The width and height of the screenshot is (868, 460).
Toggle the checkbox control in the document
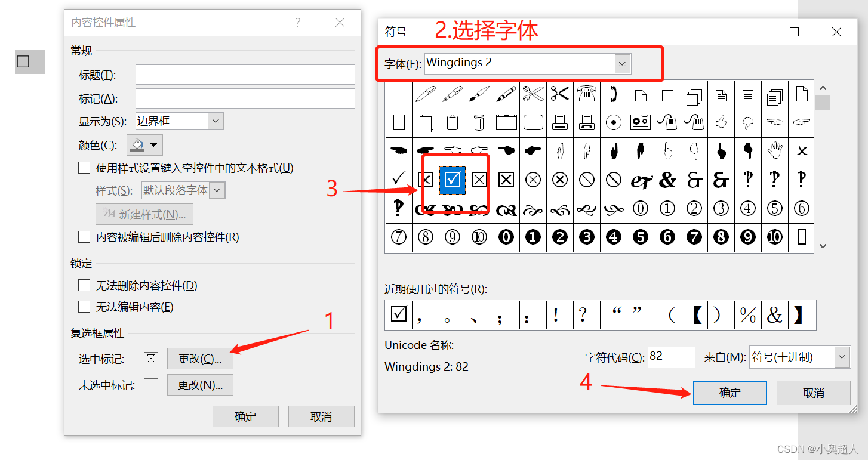[23, 61]
